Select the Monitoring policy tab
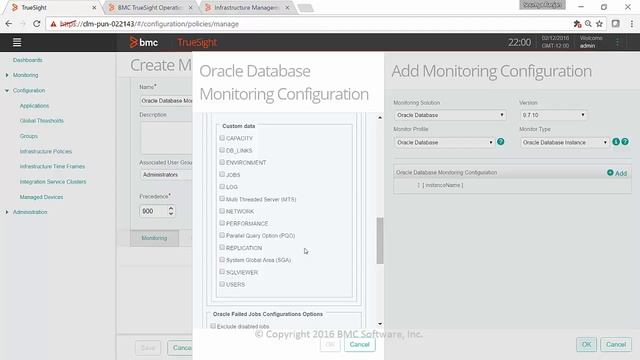This screenshot has height=360, width=640. pyautogui.click(x=154, y=238)
